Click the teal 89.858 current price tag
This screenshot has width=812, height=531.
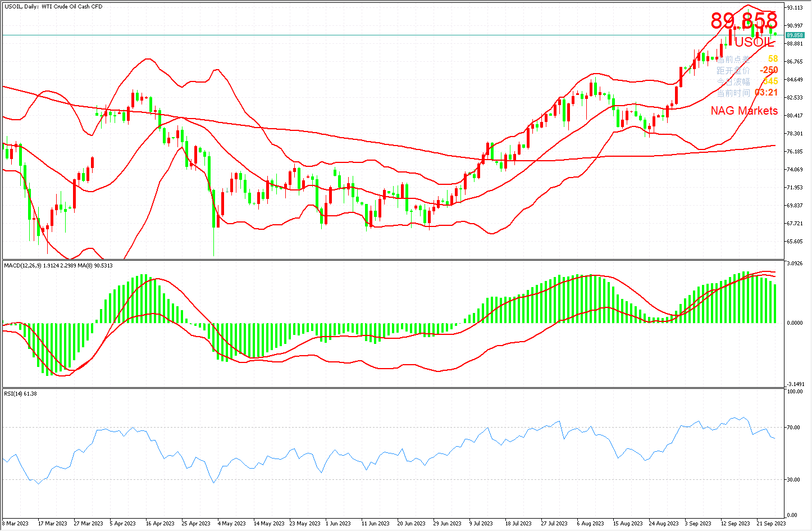pos(795,35)
